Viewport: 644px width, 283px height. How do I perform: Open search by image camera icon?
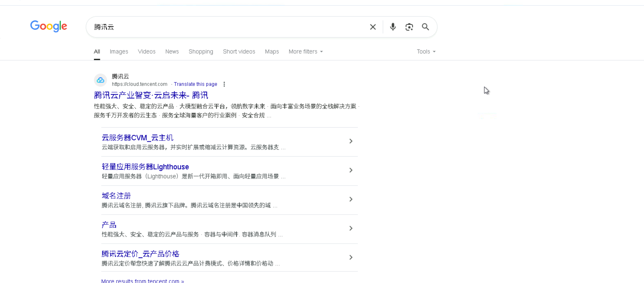coord(409,27)
